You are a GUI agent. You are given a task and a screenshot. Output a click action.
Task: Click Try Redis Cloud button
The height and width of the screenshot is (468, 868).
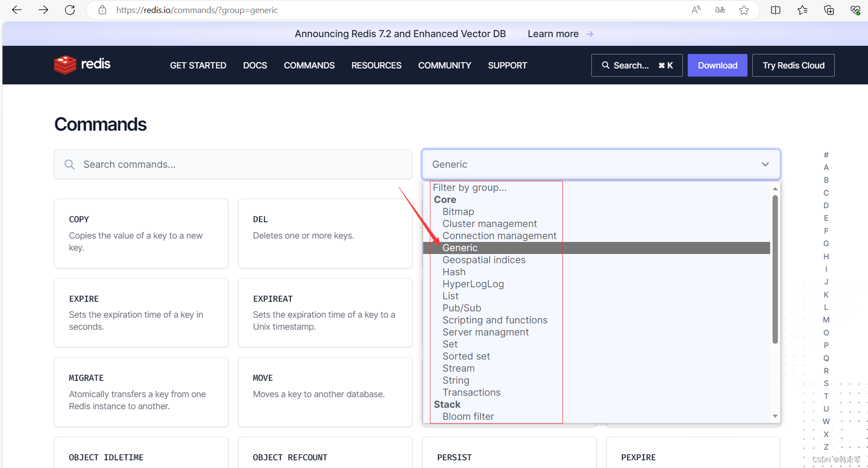793,65
